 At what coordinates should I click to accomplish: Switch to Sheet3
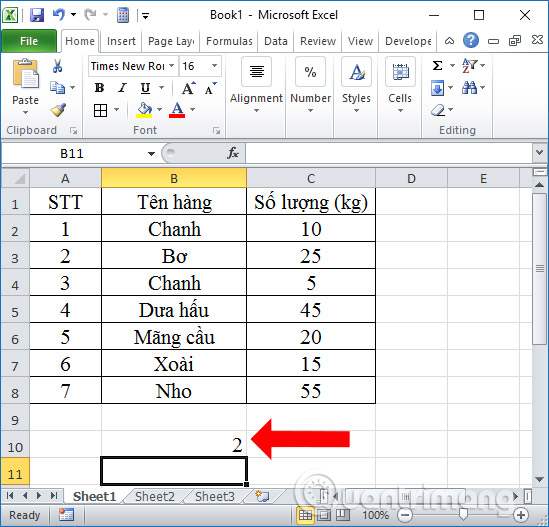(215, 497)
